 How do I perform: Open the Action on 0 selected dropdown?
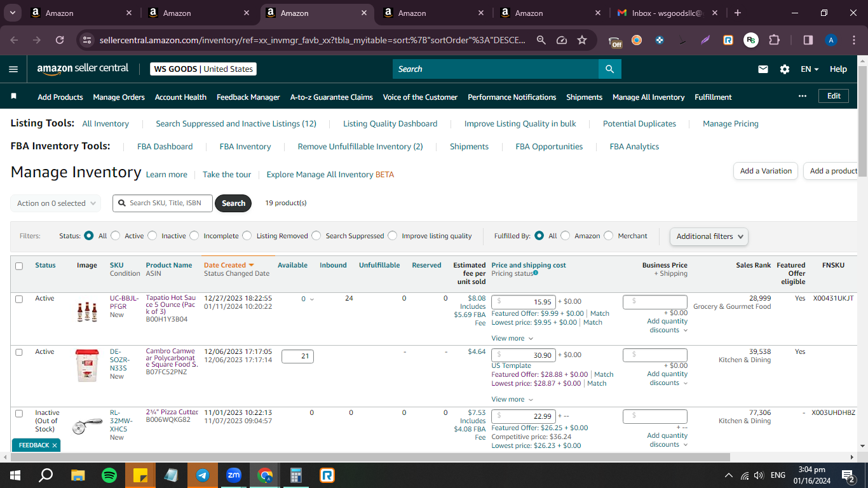(x=55, y=203)
